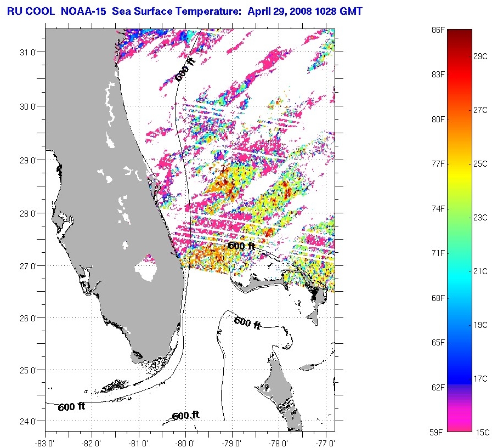Click the yellow band of the colorbar

(460, 175)
